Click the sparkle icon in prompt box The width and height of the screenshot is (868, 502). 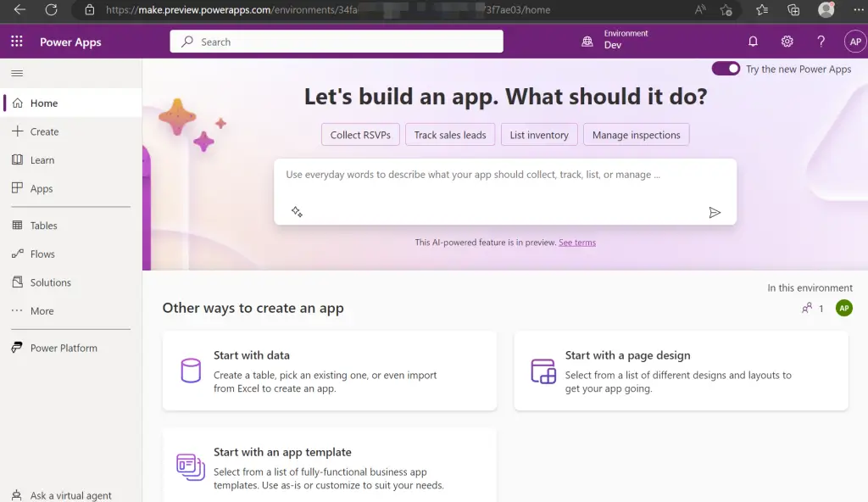coord(297,212)
